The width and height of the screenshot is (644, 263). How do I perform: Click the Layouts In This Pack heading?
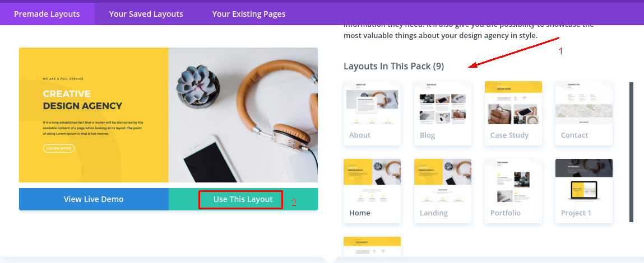(x=394, y=66)
